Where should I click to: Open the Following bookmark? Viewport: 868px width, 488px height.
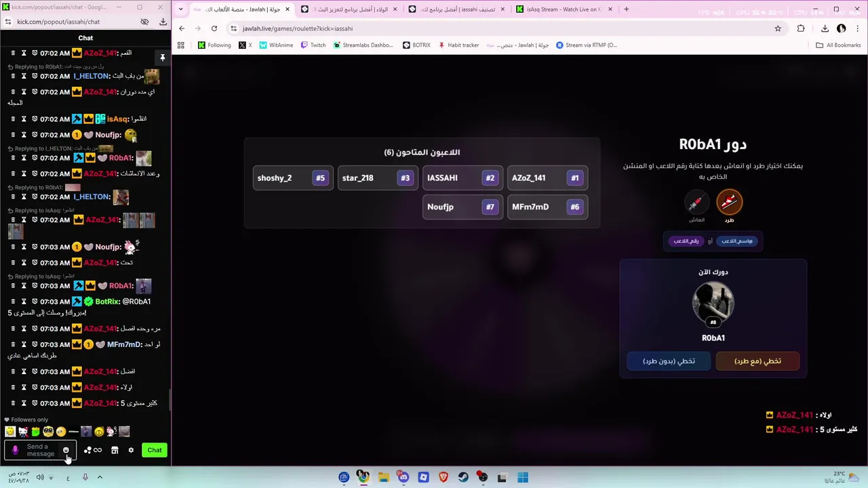pos(214,45)
